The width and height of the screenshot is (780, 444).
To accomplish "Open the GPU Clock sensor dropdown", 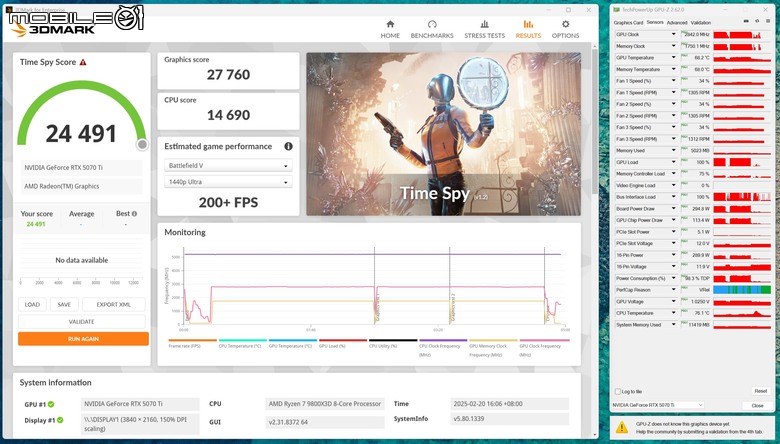I will click(x=674, y=34).
